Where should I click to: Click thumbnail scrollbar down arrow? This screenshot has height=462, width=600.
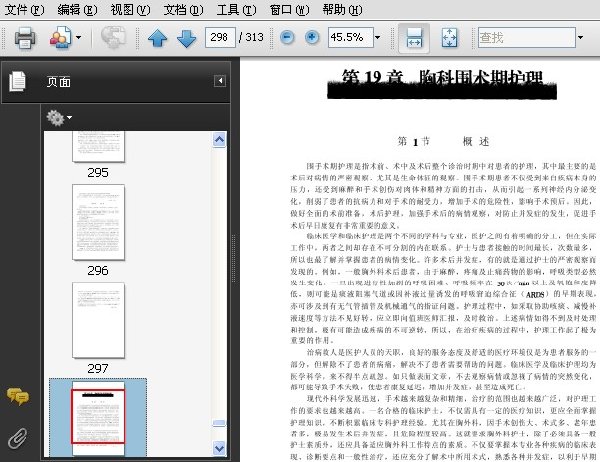click(x=219, y=448)
